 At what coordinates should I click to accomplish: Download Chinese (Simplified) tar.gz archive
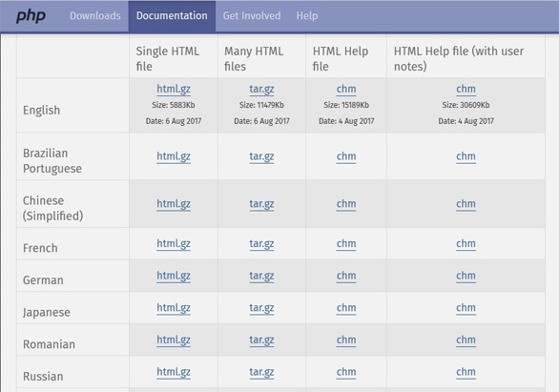click(x=261, y=204)
